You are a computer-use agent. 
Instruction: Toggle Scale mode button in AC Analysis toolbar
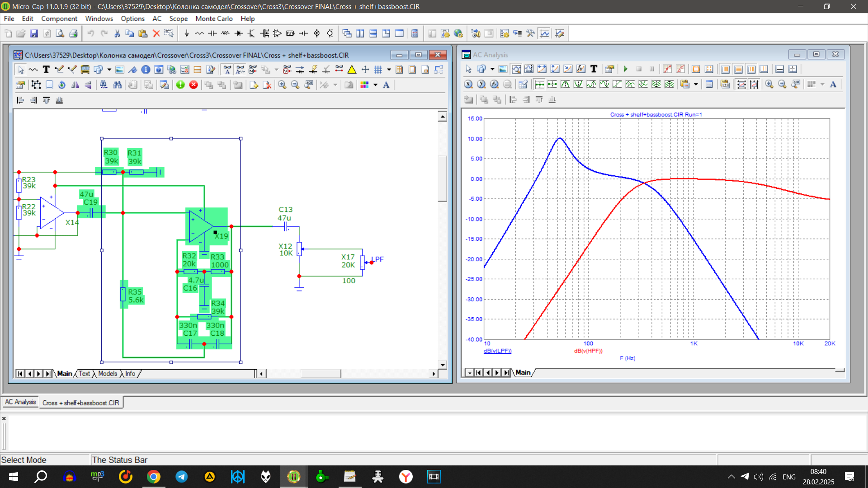[516, 69]
